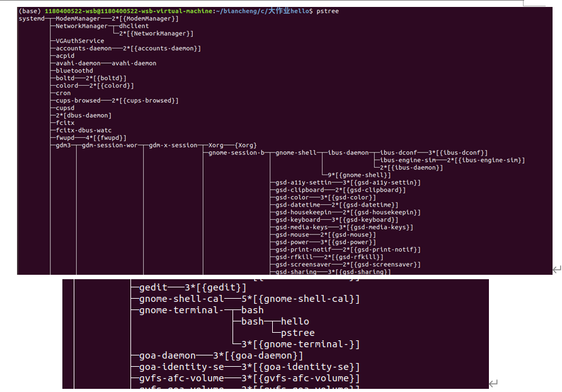Image resolution: width=562 pixels, height=392 pixels.
Task: Click the 9*[{gnome-shell}] thread entry
Action: [359, 175]
